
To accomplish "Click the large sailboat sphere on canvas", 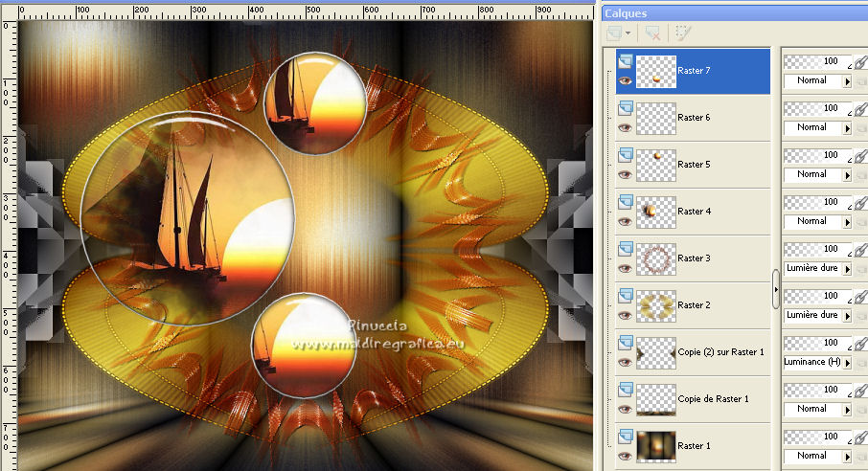I will pyautogui.click(x=188, y=217).
